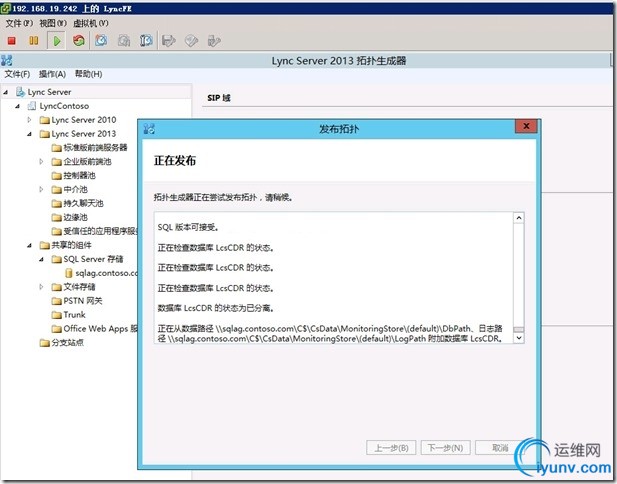Click the green play VM button
This screenshot has width=617, height=484.
point(57,41)
